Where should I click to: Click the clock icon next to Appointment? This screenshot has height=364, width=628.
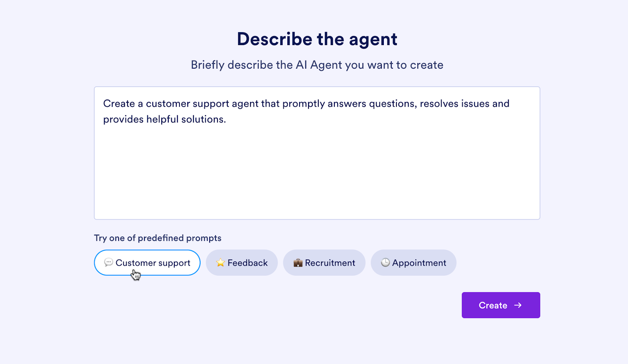[385, 262]
